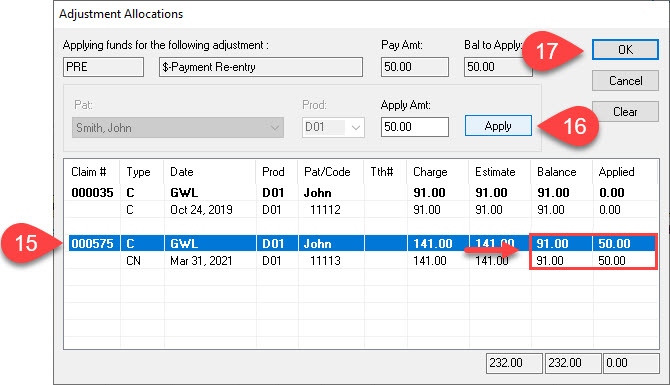Click the Apply button

pyautogui.click(x=498, y=126)
